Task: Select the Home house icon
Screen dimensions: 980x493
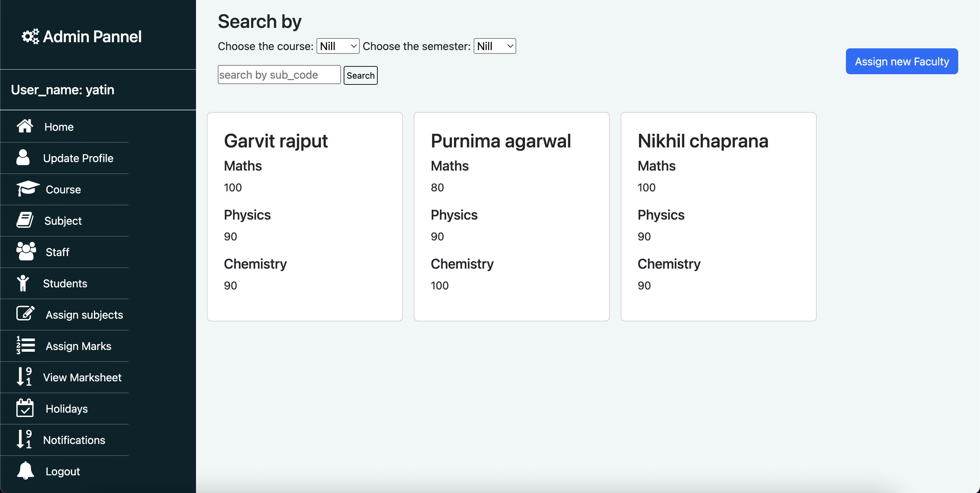Action: coord(25,126)
